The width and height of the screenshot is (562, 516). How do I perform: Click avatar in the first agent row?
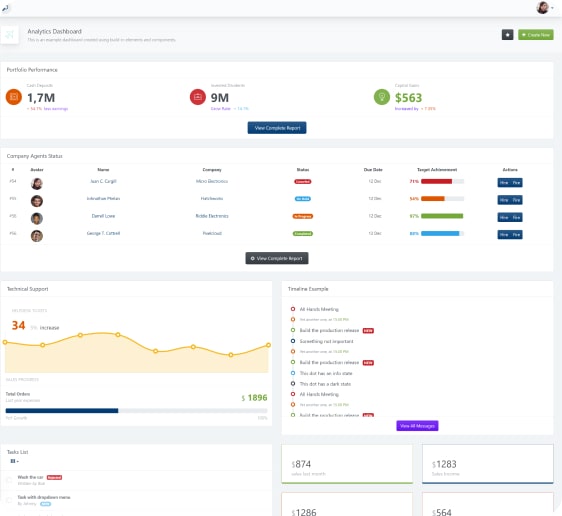(37, 183)
